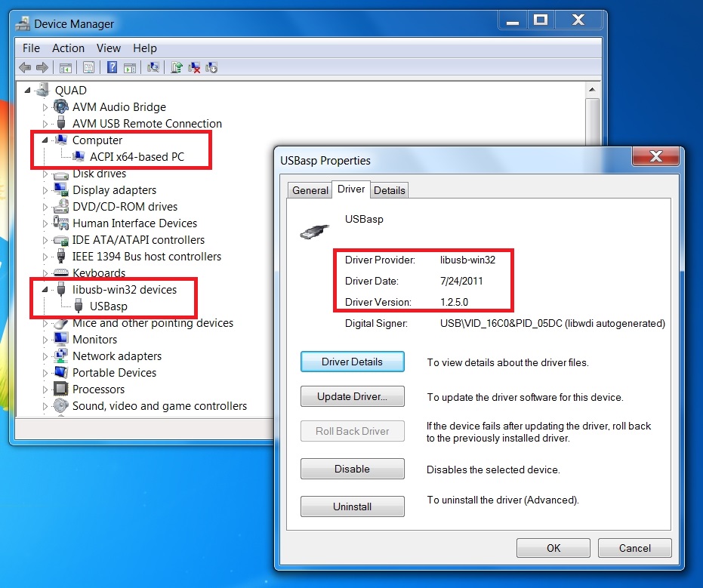Click the Disable device toolbar icon with down arrow
703x588 pixels.
(211, 68)
